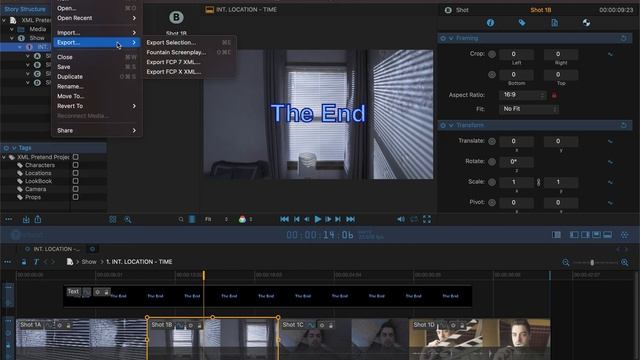Click the Rotate keyframe curve icon
640x360 pixels.
tap(610, 162)
